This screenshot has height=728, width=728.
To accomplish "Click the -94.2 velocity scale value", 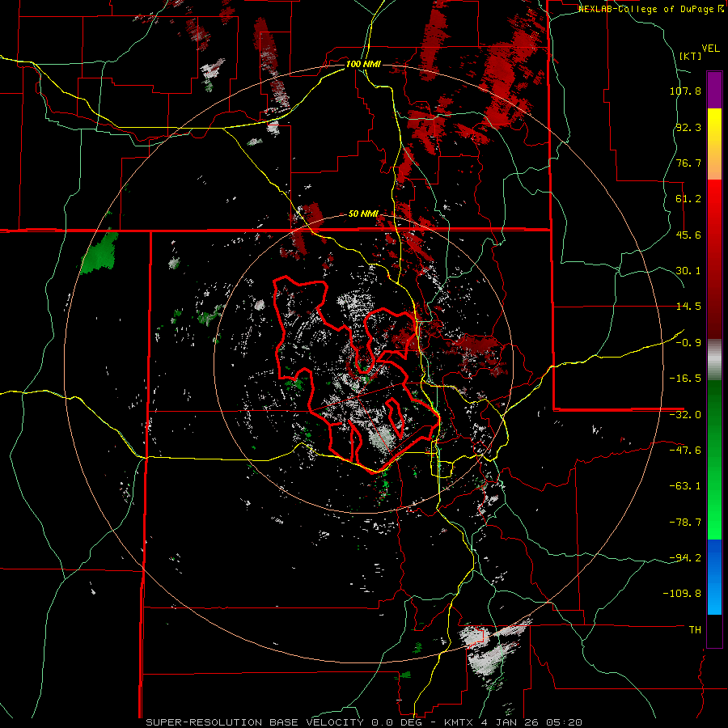I will coord(685,557).
